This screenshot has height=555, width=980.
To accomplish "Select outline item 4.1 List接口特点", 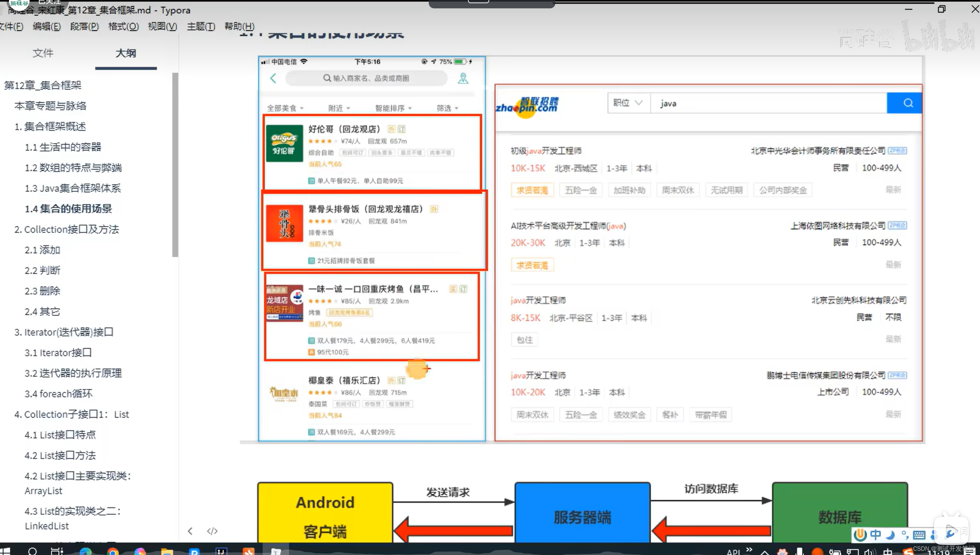I will (60, 435).
